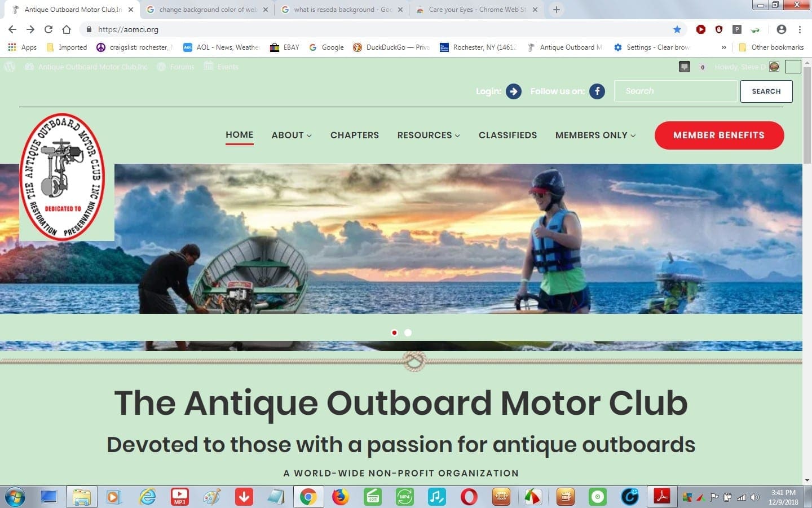Image resolution: width=812 pixels, height=508 pixels.
Task: Launch Opera from the taskbar
Action: (469, 497)
